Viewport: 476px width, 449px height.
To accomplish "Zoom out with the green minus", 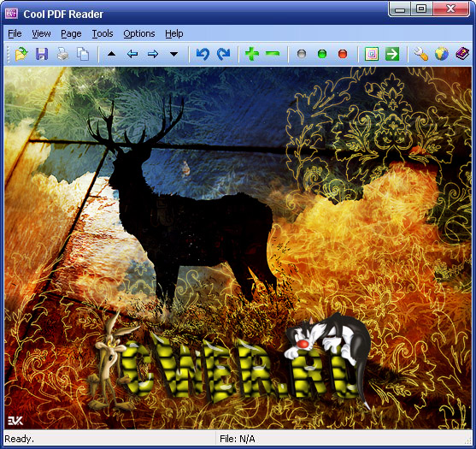I will 273,54.
